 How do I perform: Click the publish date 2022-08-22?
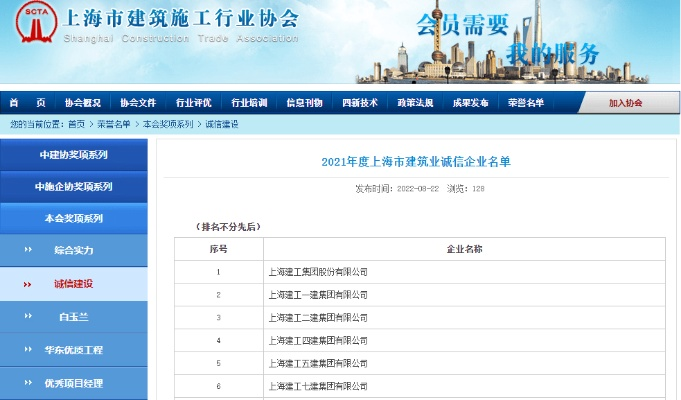coord(418,189)
